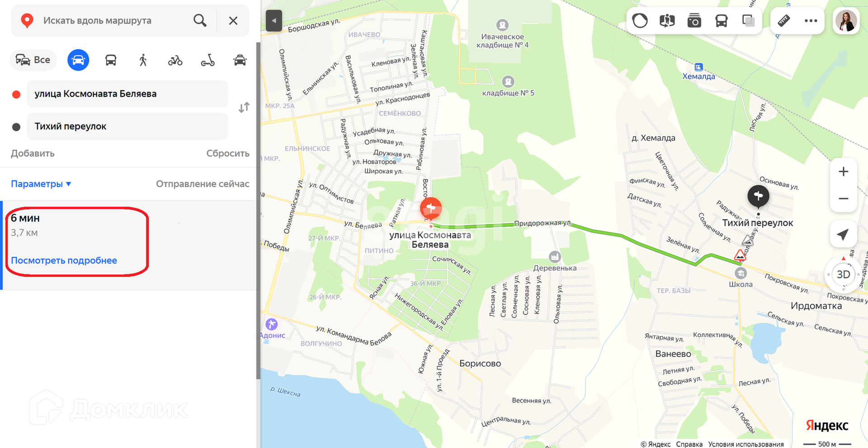This screenshot has width=868, height=448.
Task: Expand the Параметры route options
Action: click(x=41, y=184)
